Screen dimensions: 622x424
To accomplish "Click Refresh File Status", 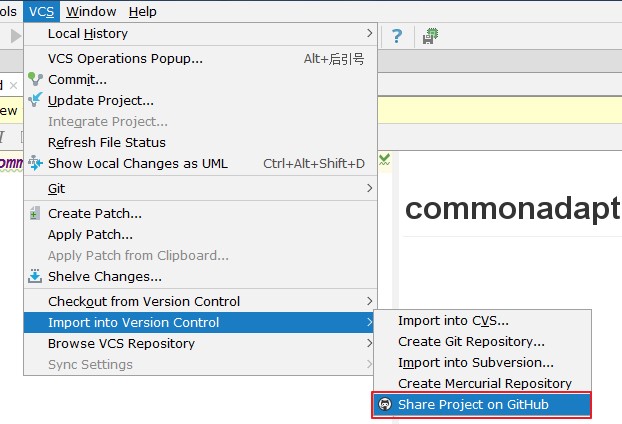I will (x=107, y=142).
